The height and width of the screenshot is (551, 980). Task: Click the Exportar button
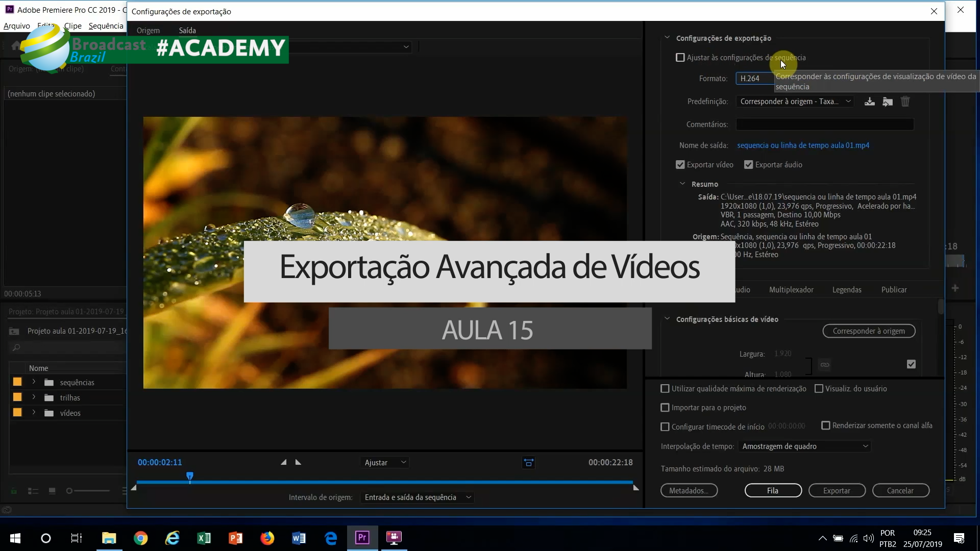[x=837, y=490]
